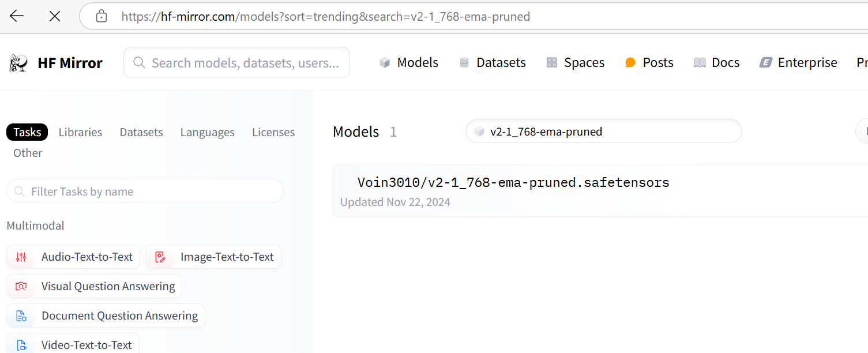Image resolution: width=868 pixels, height=353 pixels.
Task: Click the magnifier in Filter Tasks box
Action: click(x=19, y=191)
